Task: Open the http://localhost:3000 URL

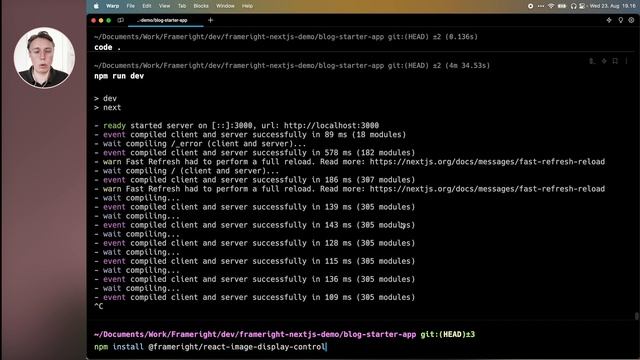Action: [x=331, y=125]
